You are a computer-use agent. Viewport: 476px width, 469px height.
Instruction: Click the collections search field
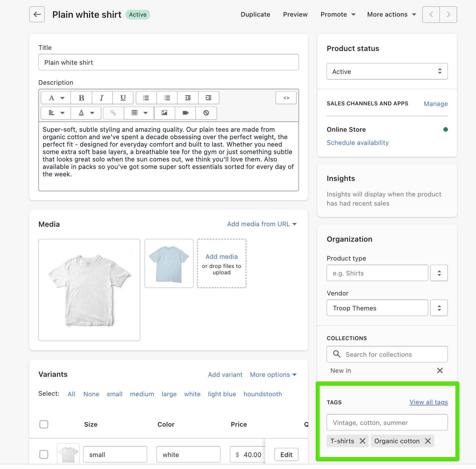(387, 354)
